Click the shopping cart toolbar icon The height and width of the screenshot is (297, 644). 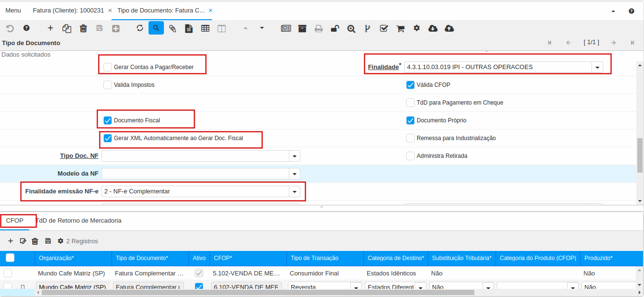pos(400,28)
